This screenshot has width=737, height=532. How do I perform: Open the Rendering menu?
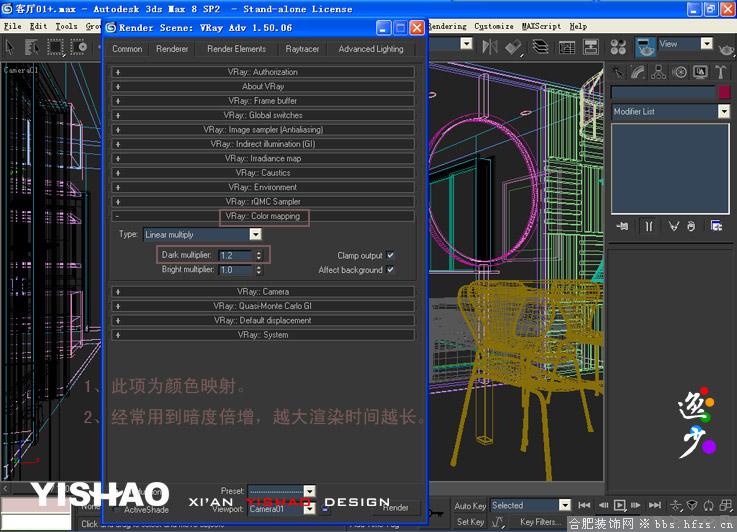click(447, 26)
